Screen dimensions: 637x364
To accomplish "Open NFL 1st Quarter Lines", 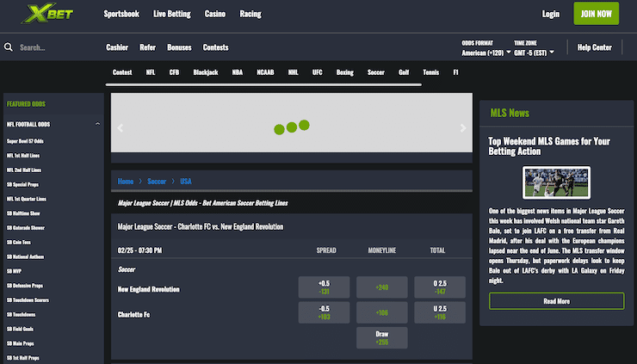I will tap(27, 199).
